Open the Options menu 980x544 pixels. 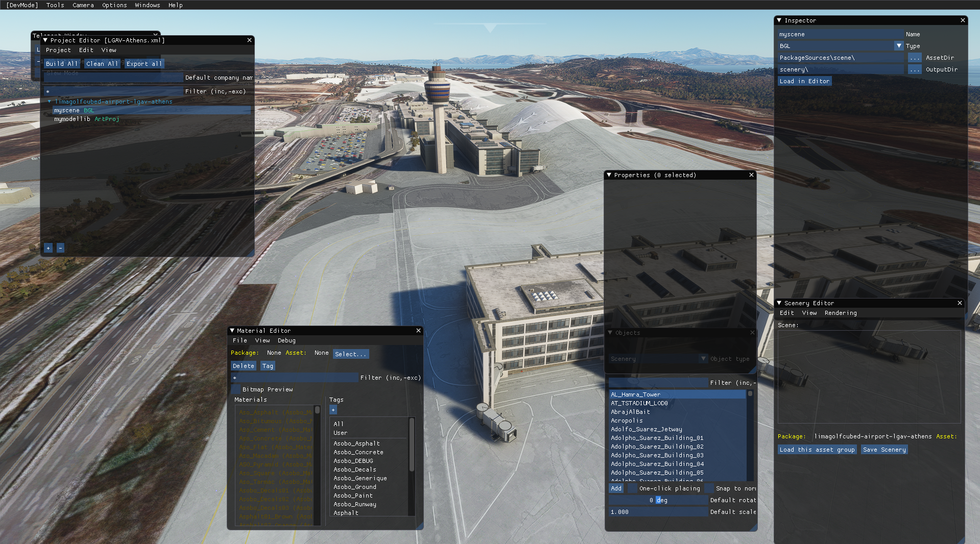(x=114, y=5)
